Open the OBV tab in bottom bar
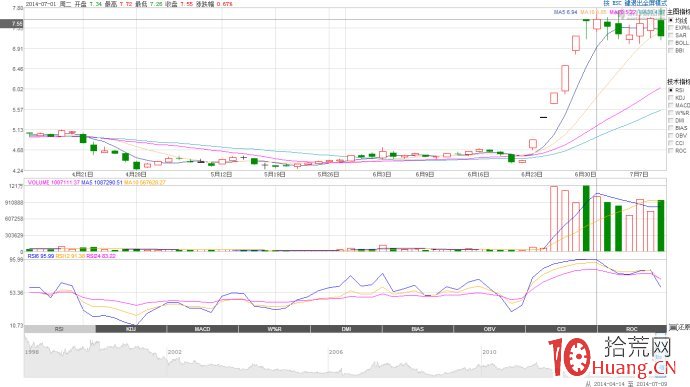Screen dimensions: 690x387 point(489,329)
